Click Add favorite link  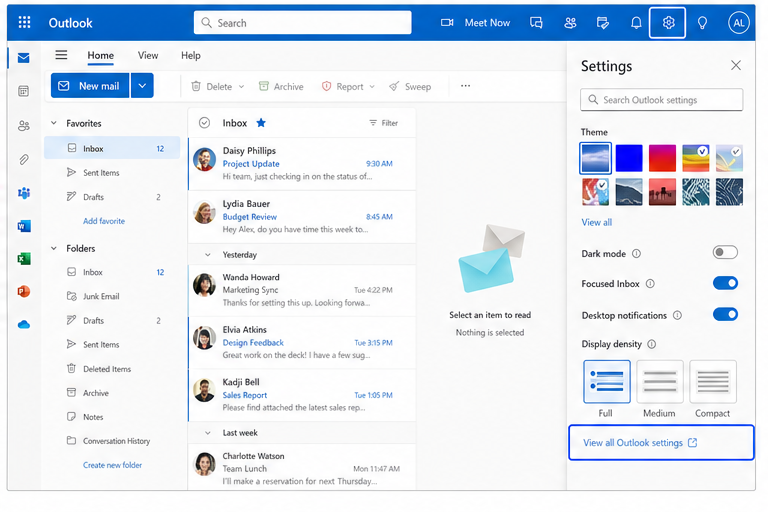[x=104, y=221]
